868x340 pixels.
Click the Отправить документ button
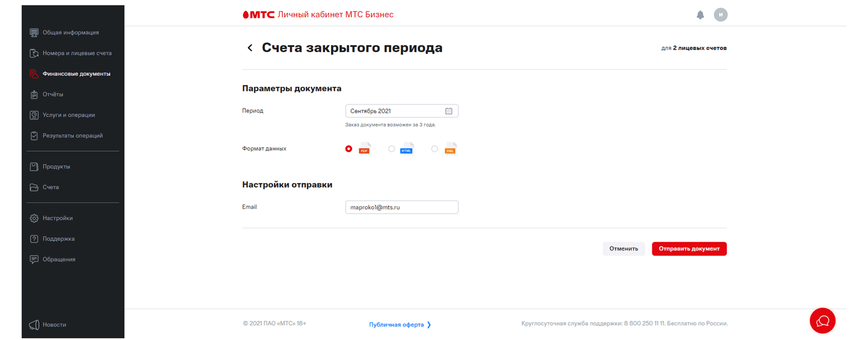[x=689, y=248]
